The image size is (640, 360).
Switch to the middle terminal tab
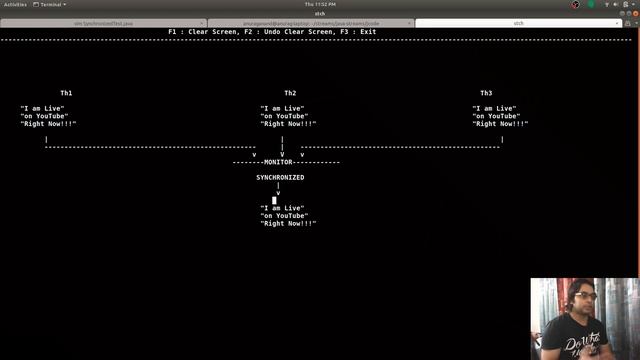[311, 23]
